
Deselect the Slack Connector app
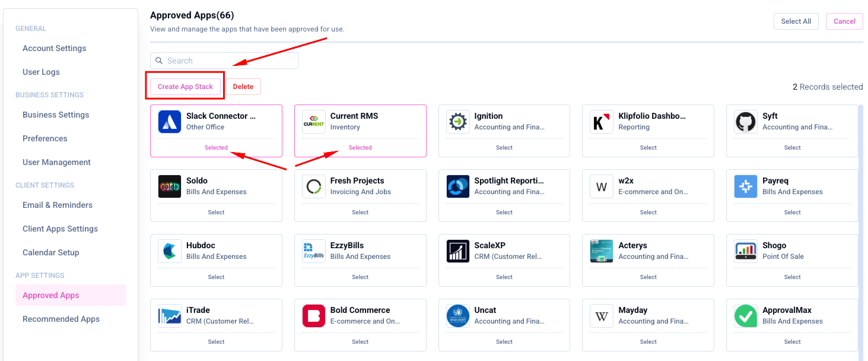[216, 148]
